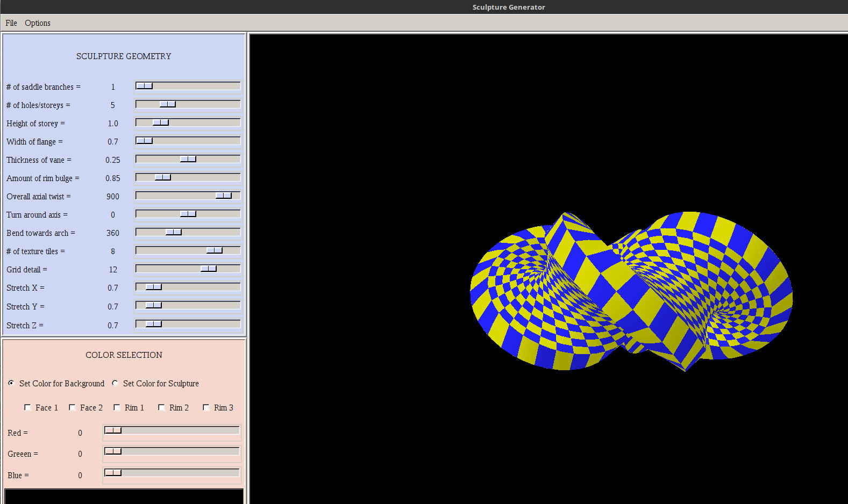The height and width of the screenshot is (504, 848).
Task: Tick the Rim 1 checkbox
Action: coord(117,407)
